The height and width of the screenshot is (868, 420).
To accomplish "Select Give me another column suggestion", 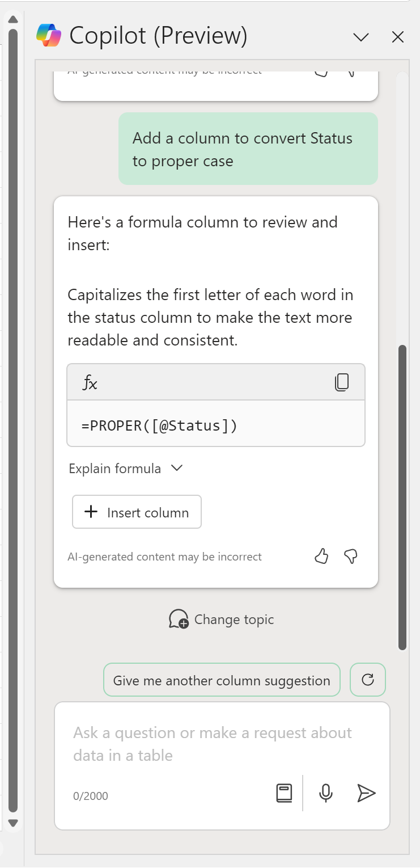I will point(222,680).
